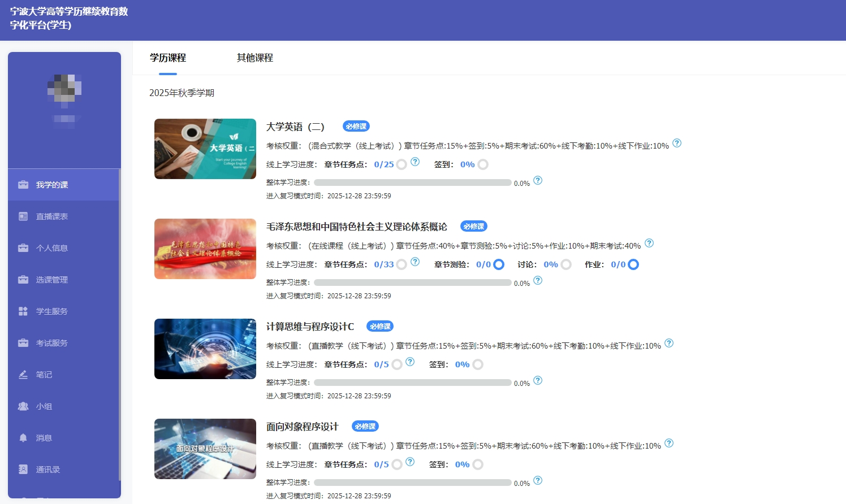The image size is (846, 504).
Task: Click the 章节测验 progress circle for 毛泽东思想
Action: tap(499, 264)
